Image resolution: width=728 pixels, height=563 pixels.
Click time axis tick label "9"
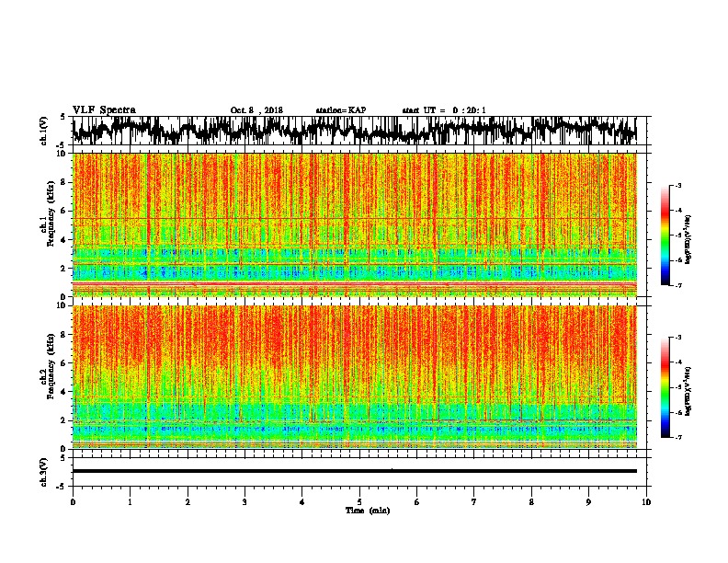(588, 502)
